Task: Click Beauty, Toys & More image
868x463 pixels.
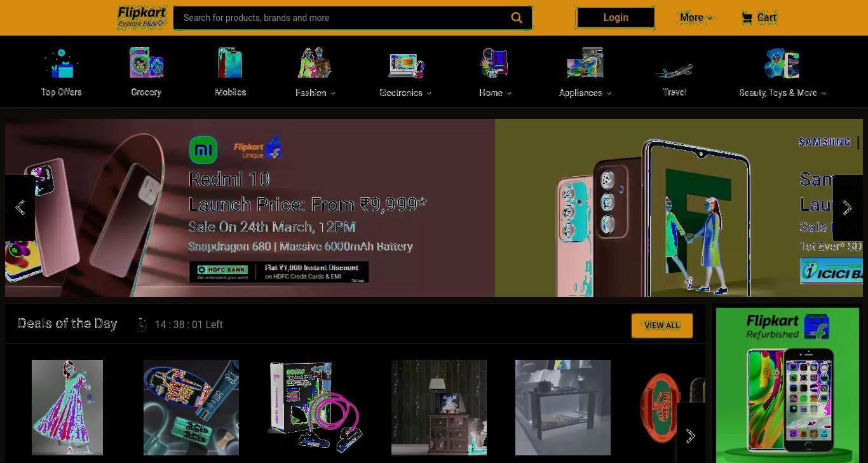Action: click(782, 63)
